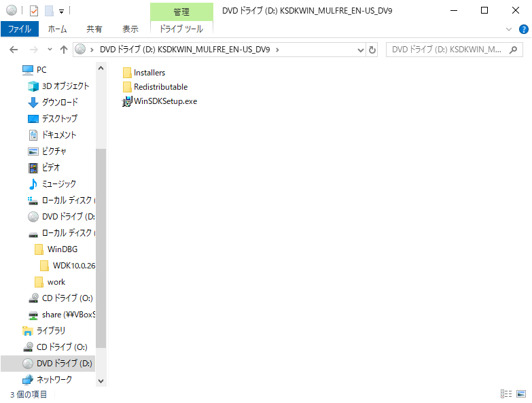532x403 pixels.
Task: Open the Installers folder
Action: (x=144, y=73)
